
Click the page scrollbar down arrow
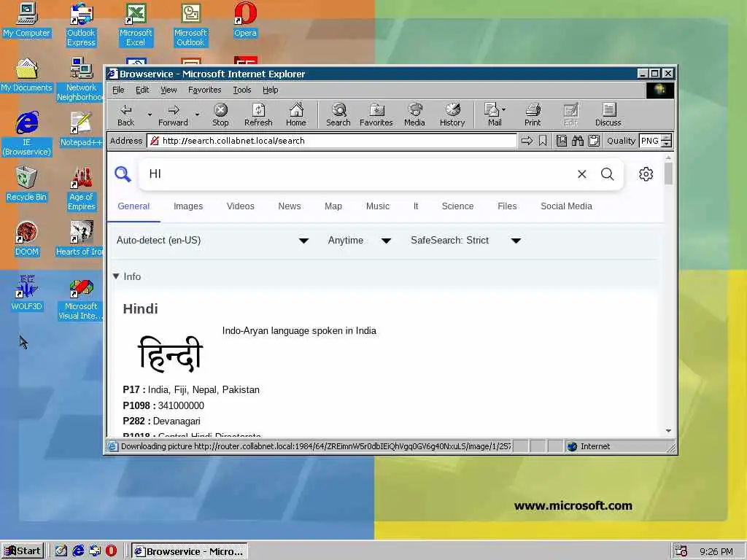pos(668,431)
